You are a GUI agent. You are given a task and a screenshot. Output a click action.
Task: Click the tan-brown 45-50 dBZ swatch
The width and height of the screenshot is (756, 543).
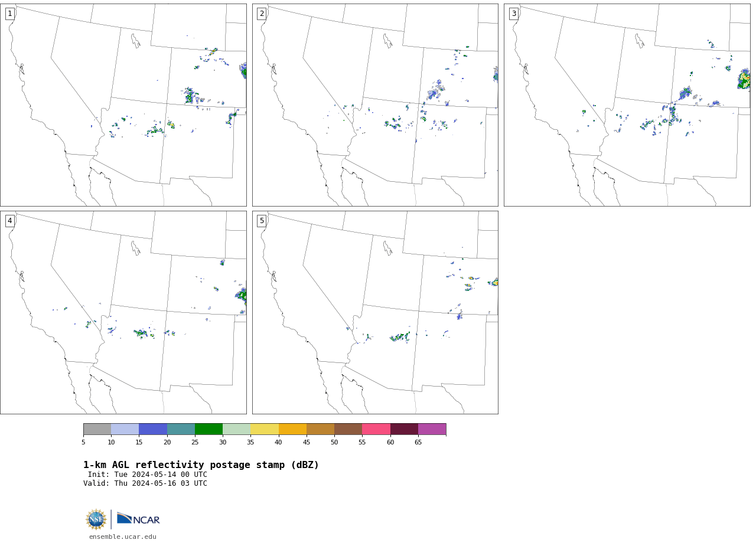(x=320, y=429)
